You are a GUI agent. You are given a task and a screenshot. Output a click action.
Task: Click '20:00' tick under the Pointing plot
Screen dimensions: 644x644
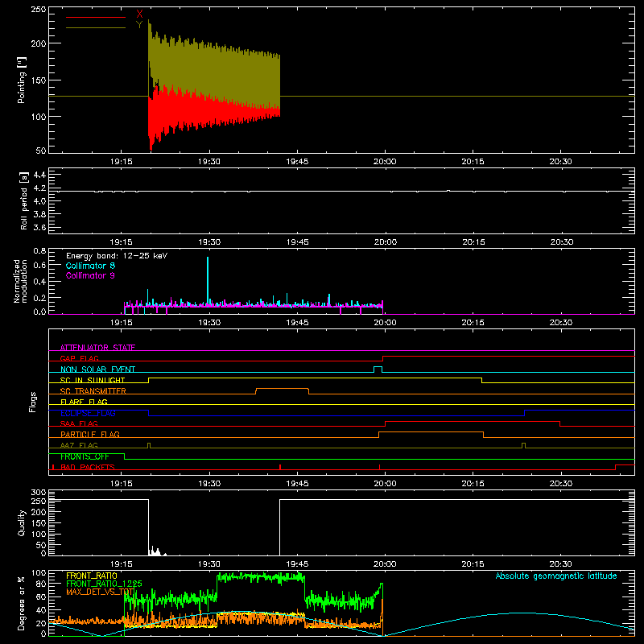point(385,162)
